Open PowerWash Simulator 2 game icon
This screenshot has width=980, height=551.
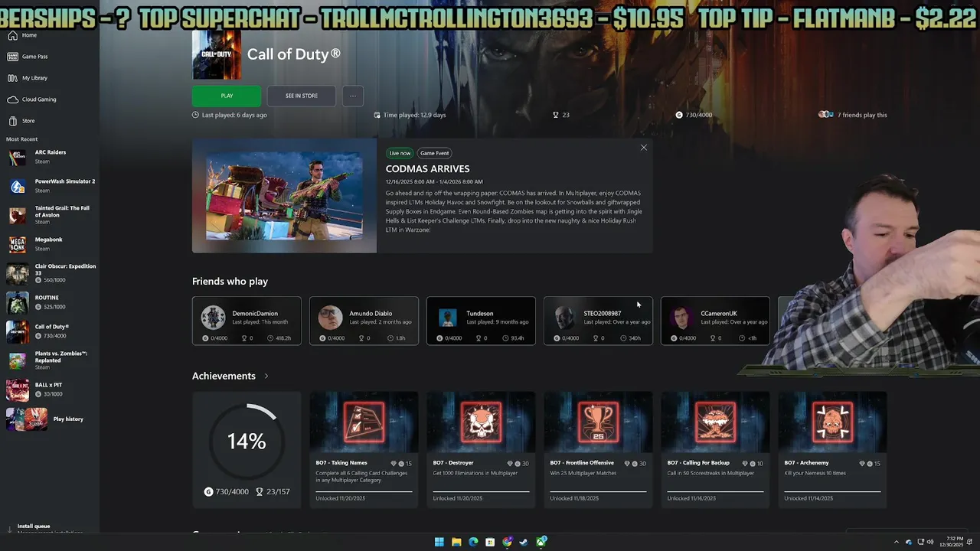coord(17,186)
